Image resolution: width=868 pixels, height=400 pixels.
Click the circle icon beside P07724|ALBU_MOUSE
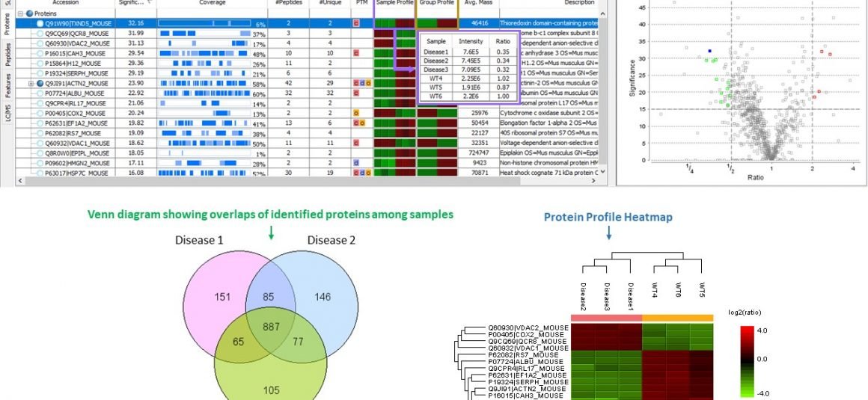coord(40,93)
